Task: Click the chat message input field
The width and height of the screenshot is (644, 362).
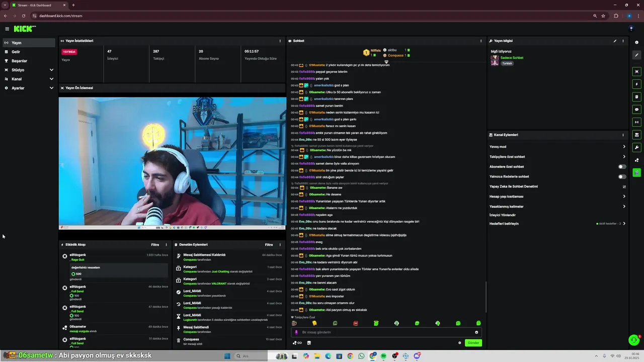Action: [386, 332]
